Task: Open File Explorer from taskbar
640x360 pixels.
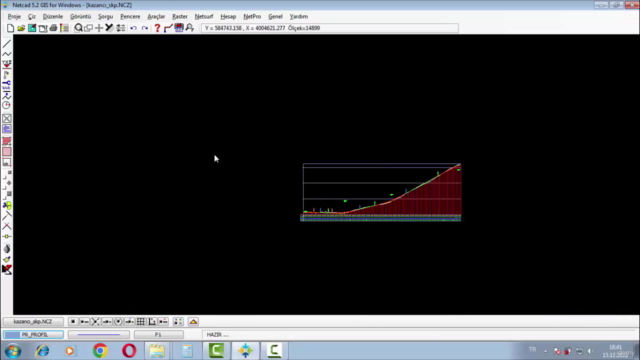Action: click(157, 351)
